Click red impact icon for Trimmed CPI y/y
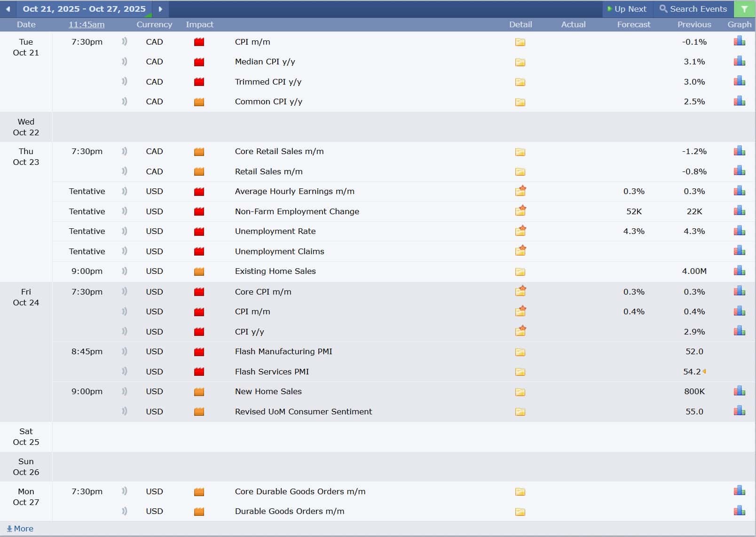The image size is (756, 537). (x=199, y=82)
